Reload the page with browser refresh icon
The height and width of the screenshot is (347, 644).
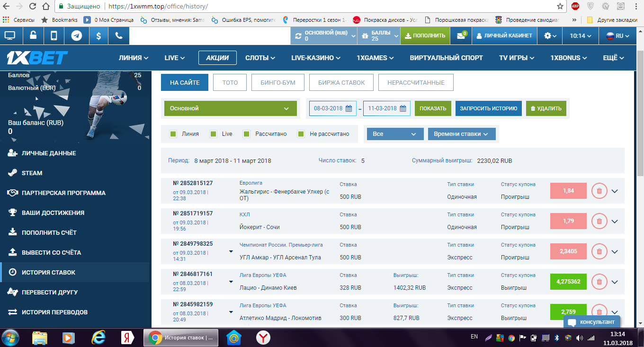pos(32,6)
